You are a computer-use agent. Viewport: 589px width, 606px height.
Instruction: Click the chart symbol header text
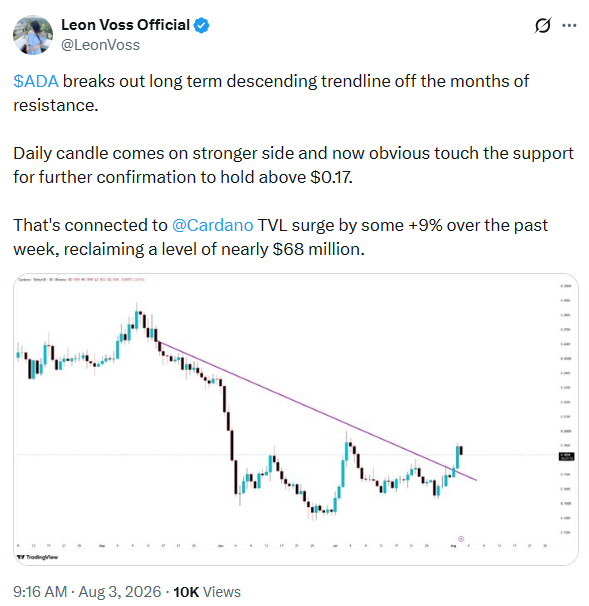click(x=81, y=279)
